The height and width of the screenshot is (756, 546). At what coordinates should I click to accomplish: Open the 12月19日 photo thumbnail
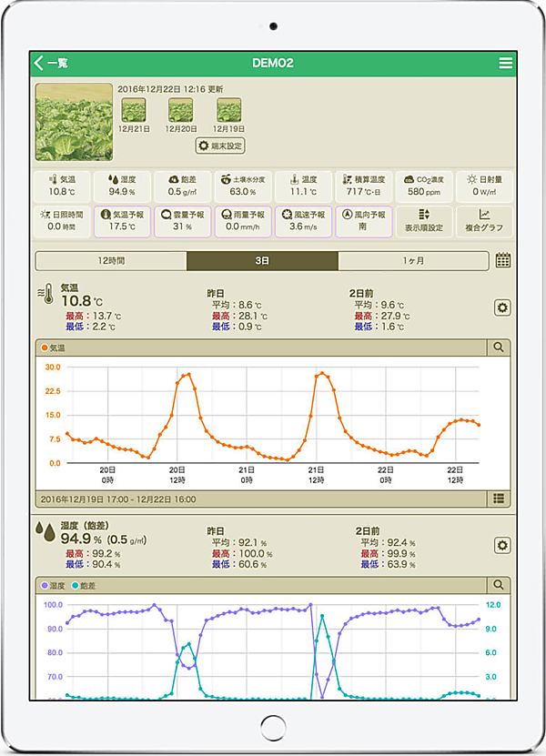pos(228,111)
